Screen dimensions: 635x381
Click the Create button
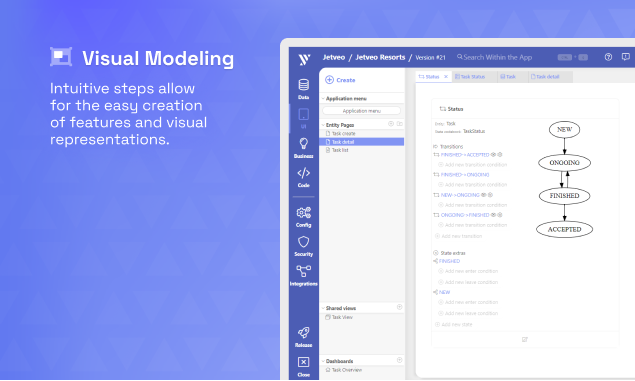coord(340,80)
